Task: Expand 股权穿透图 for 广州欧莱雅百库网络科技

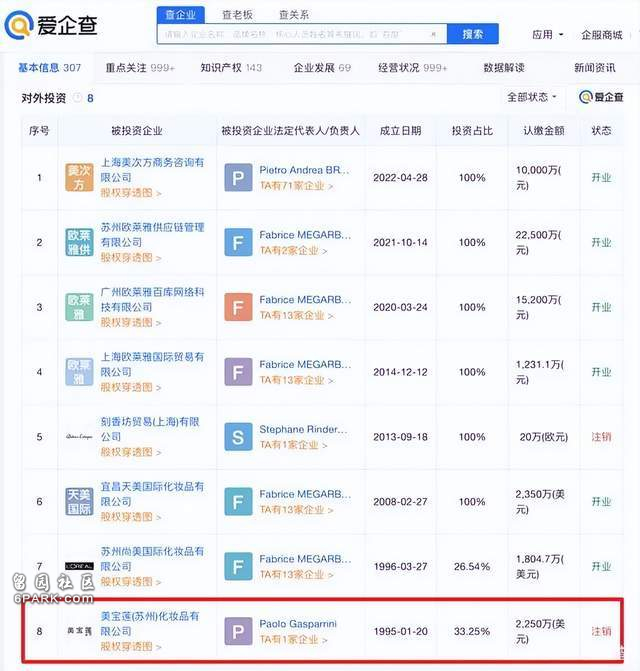Action: pos(131,323)
